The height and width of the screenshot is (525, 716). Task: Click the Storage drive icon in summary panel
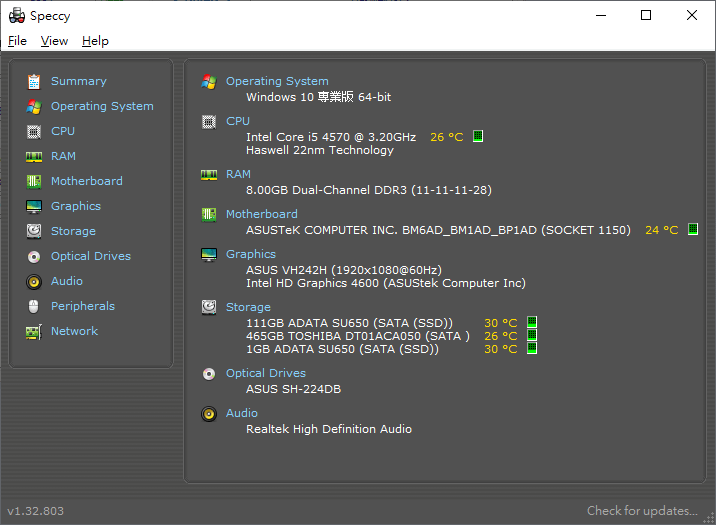pyautogui.click(x=209, y=307)
